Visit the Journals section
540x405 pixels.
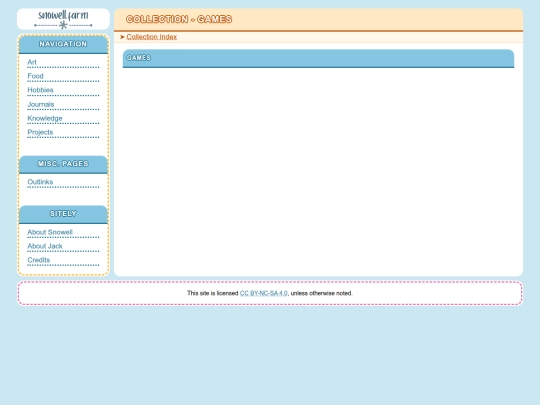(x=41, y=104)
